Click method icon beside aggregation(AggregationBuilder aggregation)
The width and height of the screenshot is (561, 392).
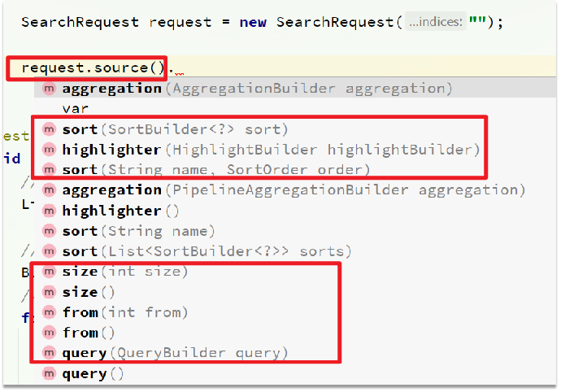pyautogui.click(x=49, y=88)
